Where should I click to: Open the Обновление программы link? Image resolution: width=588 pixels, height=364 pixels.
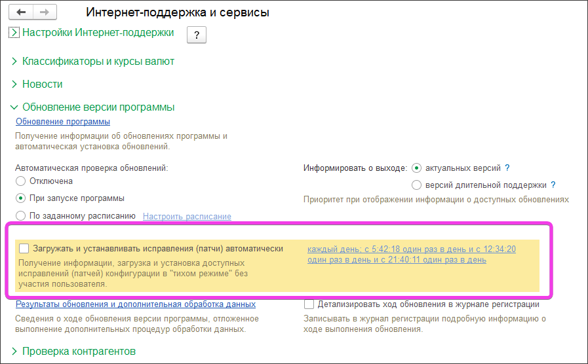(x=63, y=122)
